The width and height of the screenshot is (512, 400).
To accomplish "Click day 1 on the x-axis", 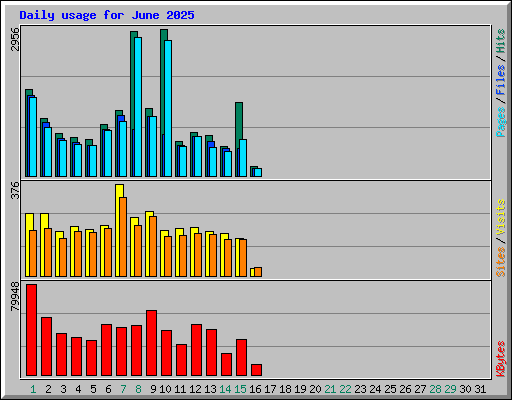I will click(33, 389).
